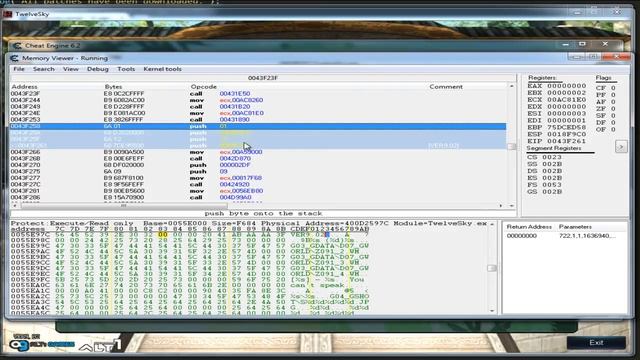Select the row at address 0043F253
640x360 pixels.
click(x=258, y=120)
